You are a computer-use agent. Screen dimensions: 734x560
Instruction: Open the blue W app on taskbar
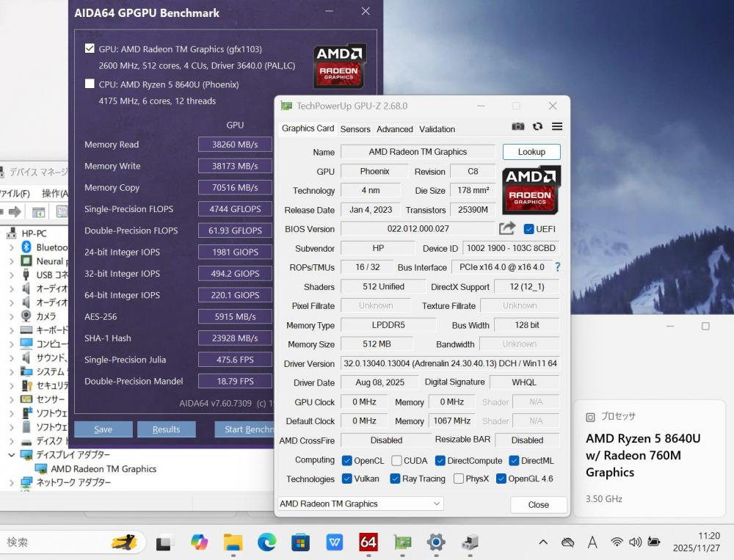[334, 542]
